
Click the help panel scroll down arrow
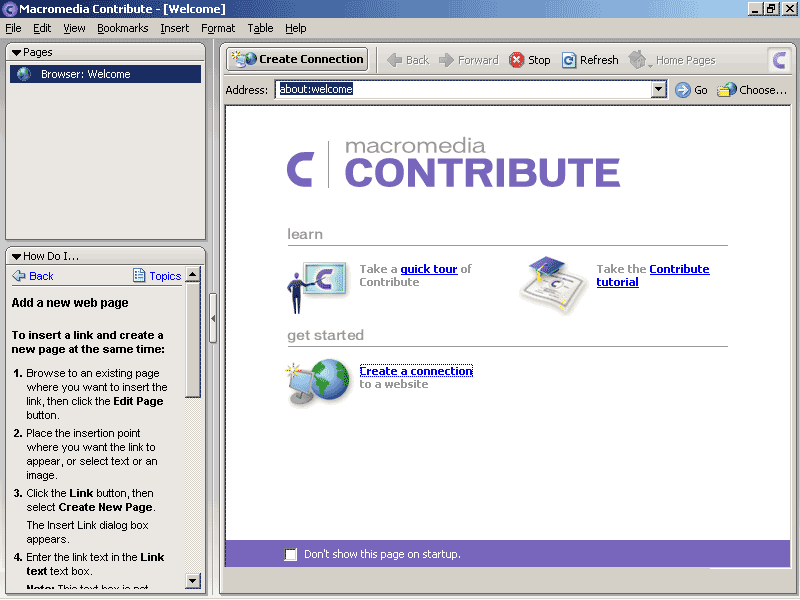(x=192, y=580)
